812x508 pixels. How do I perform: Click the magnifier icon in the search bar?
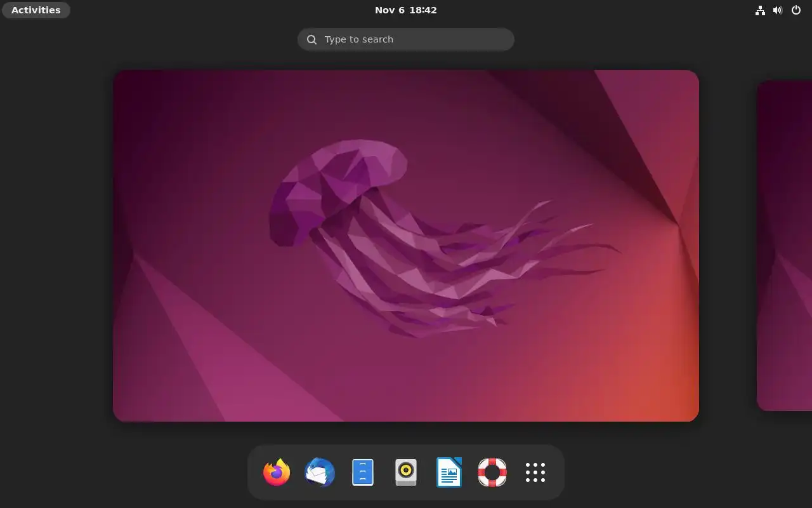tap(311, 39)
